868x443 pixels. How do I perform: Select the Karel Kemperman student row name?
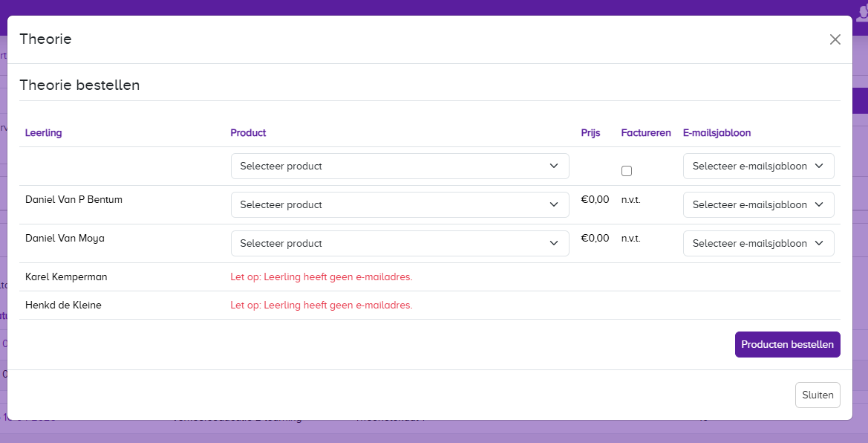point(66,277)
